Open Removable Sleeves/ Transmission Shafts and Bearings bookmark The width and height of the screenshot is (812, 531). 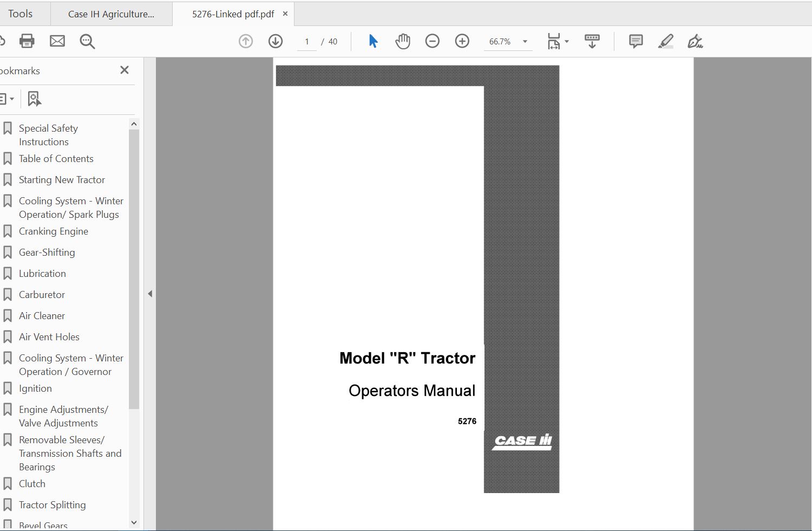pyautogui.click(x=70, y=454)
